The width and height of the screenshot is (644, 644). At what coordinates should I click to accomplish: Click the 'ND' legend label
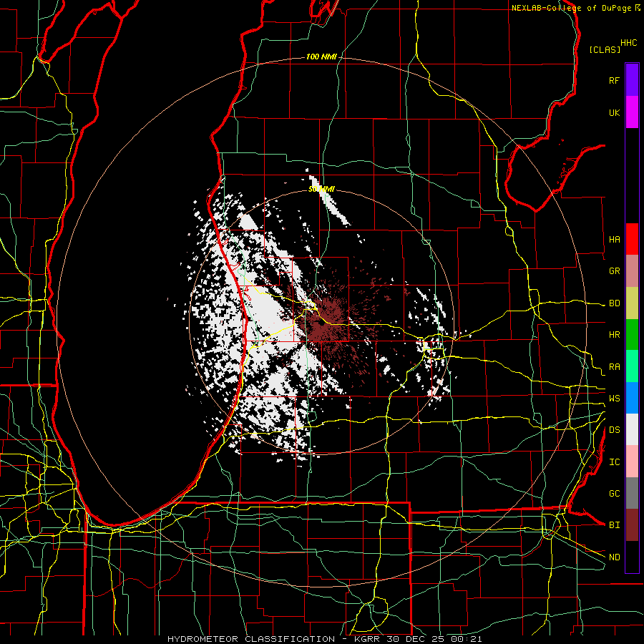click(x=614, y=557)
